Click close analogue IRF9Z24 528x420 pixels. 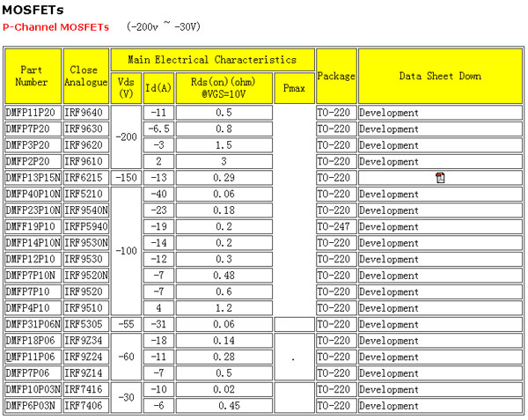[84, 357]
